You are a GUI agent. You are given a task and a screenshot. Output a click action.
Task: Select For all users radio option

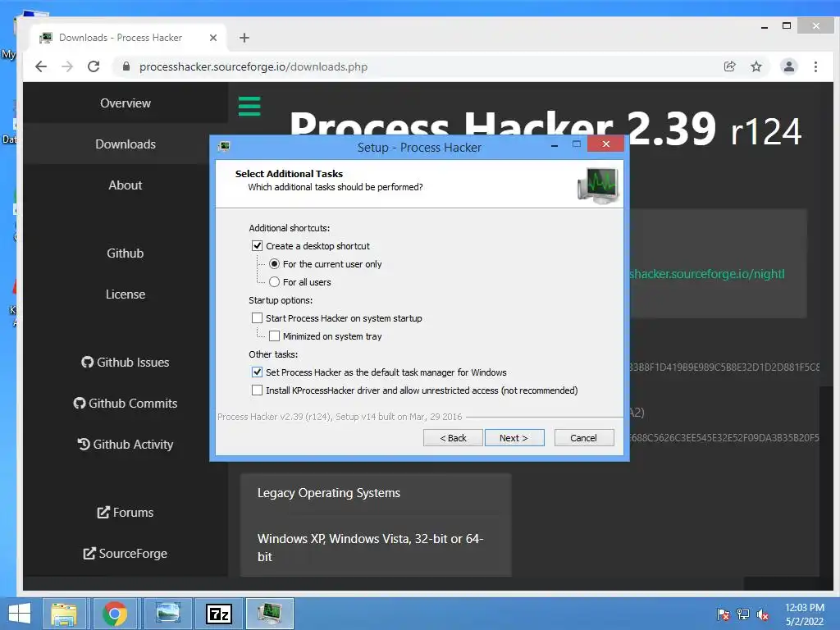point(274,282)
